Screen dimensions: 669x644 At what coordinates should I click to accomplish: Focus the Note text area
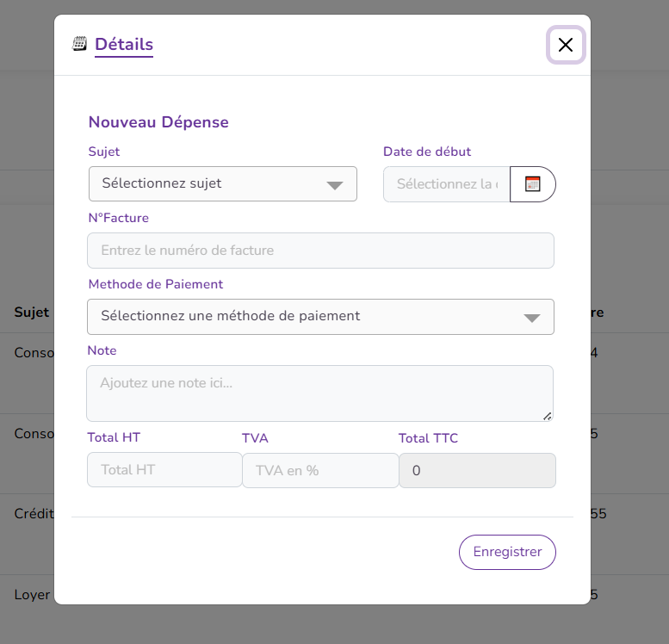coord(319,393)
